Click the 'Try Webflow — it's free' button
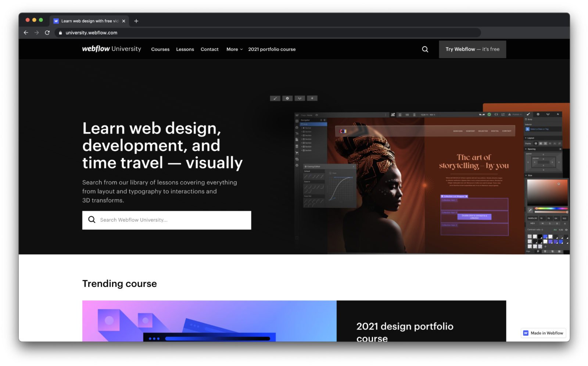Viewport: 588px width, 366px height. [472, 49]
